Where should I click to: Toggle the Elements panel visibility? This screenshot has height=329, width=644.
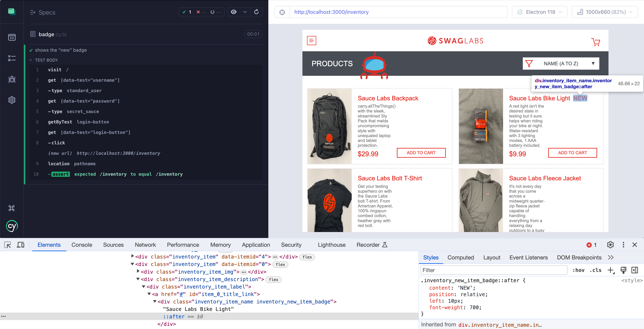click(49, 245)
